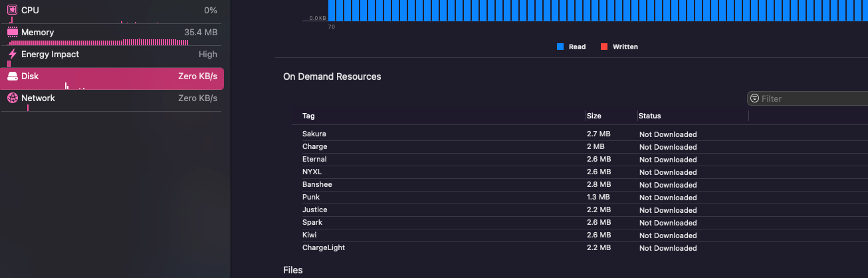868x278 pixels.
Task: Select the Eternal resource tag
Action: [x=314, y=159]
